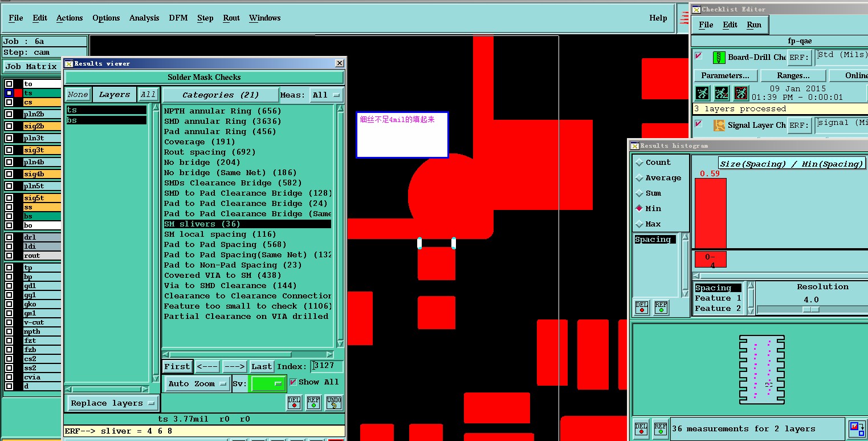Toggle display box of layer 'pln2b'
This screenshot has width=868, height=441.
[x=9, y=114]
